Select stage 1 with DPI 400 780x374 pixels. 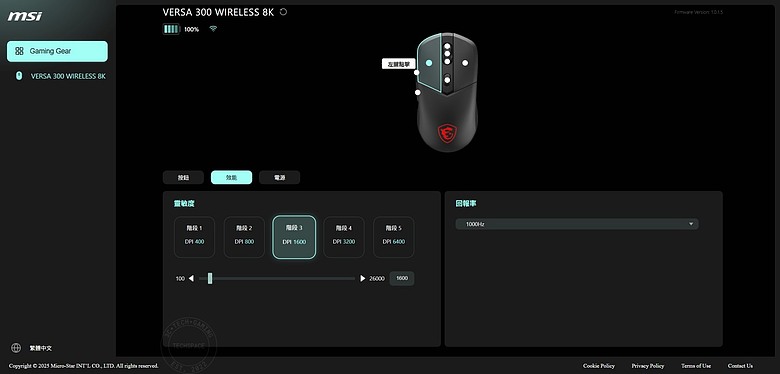point(195,237)
